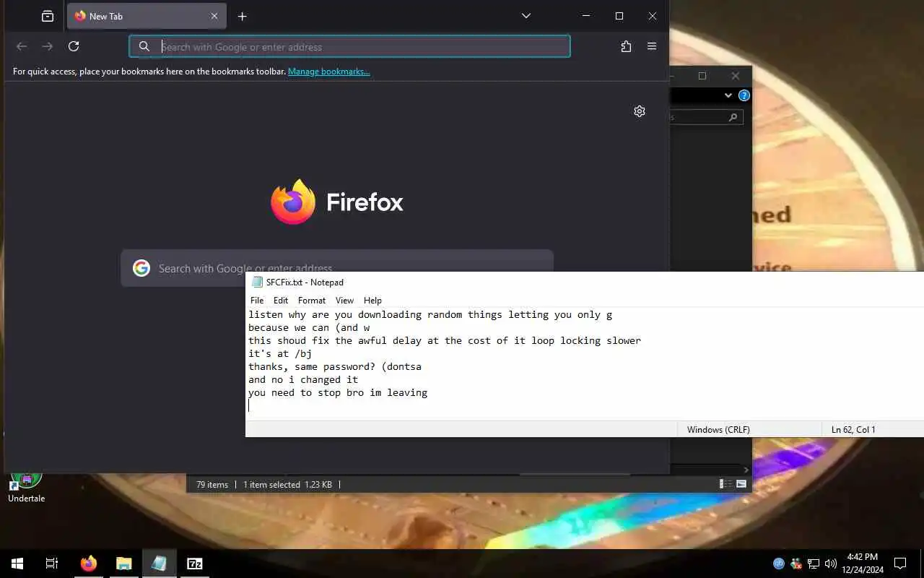Click 'Windows (CRLF)' in Notepad status bar
Viewport: 924px width, 578px height.
tap(718, 429)
